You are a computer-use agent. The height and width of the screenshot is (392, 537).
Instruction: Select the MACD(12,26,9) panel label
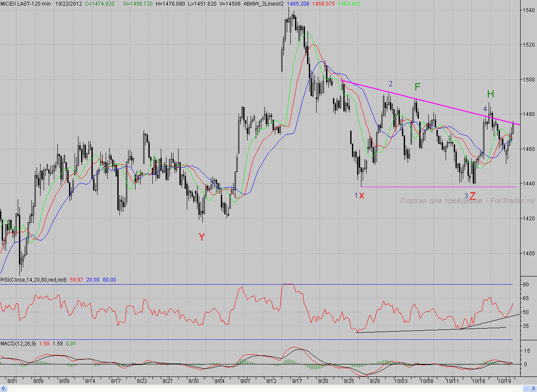(x=19, y=343)
